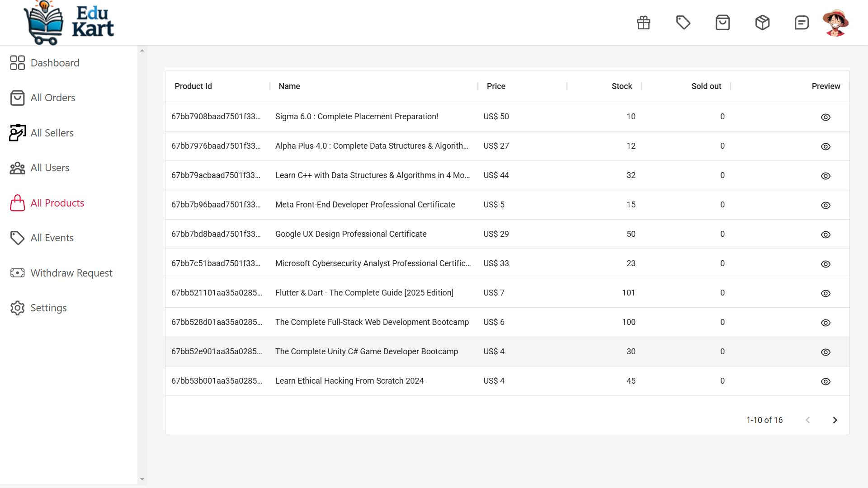Preview Meta Front-End Developer Certificate product

tap(826, 205)
